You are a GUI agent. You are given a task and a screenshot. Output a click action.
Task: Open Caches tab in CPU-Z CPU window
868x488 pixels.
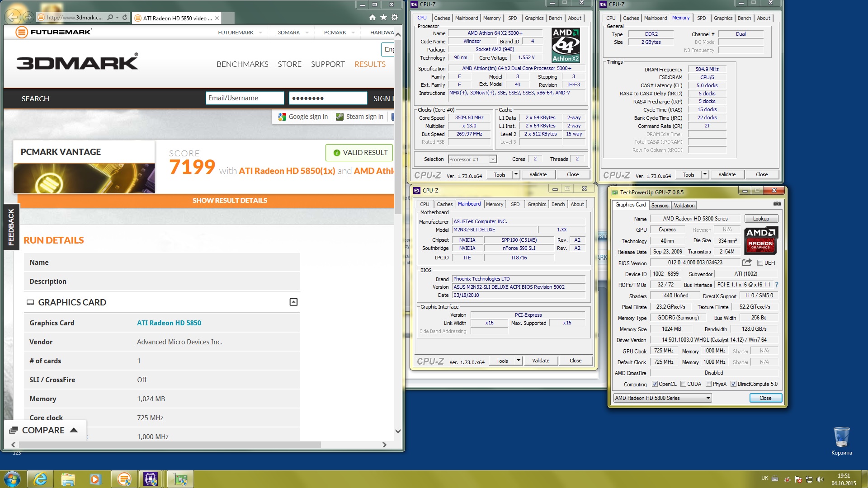[442, 18]
